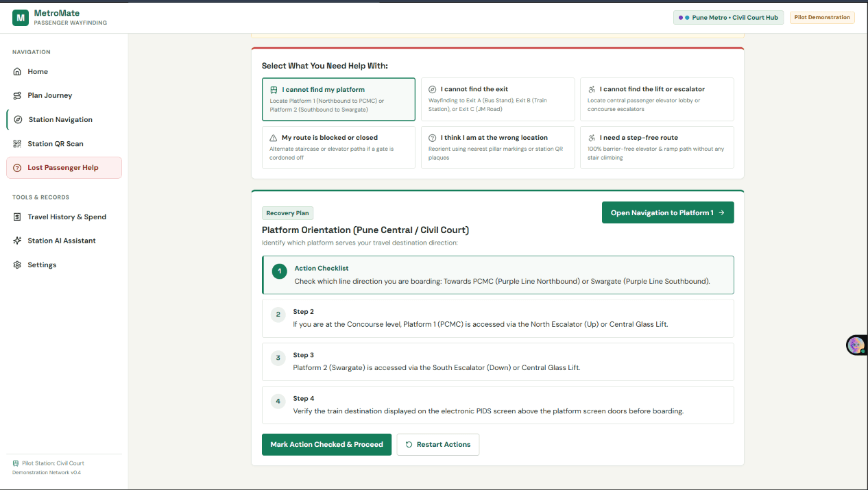Click 'Select What You Need Help With:' heading
Viewport: 868px width, 490px height.
[x=325, y=66]
